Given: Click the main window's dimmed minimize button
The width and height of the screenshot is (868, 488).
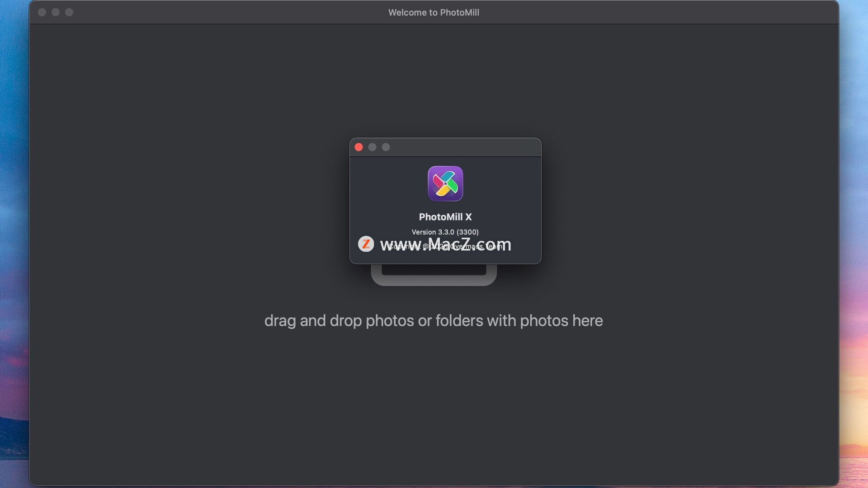Looking at the screenshot, I should tap(56, 12).
